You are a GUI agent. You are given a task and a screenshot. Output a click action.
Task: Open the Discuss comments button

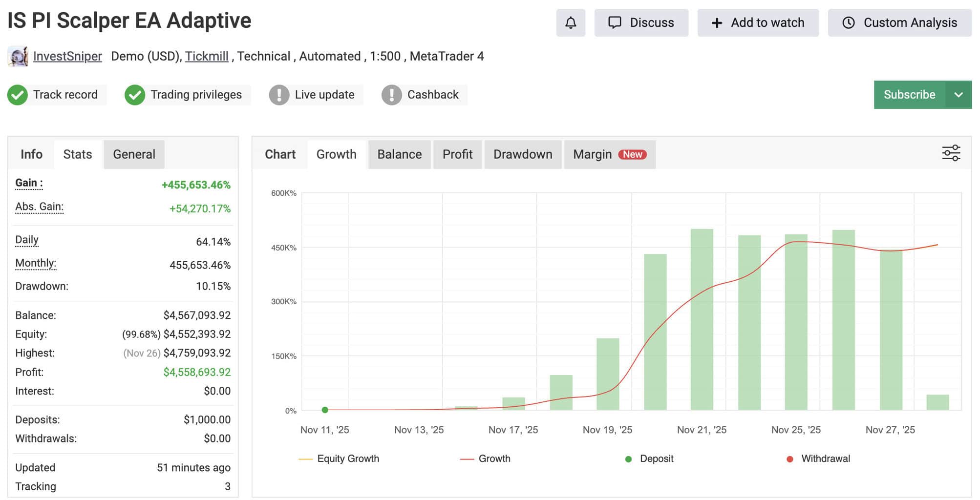coord(641,23)
